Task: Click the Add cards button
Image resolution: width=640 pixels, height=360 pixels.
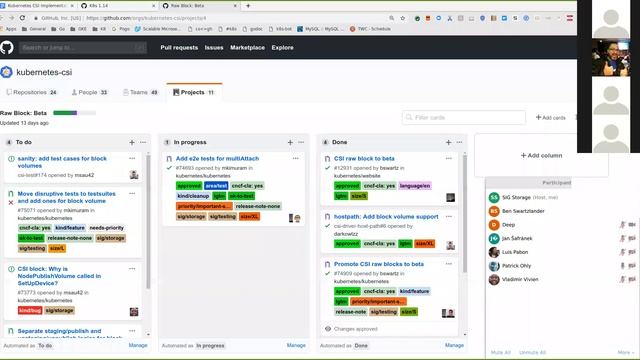Action: [551, 118]
